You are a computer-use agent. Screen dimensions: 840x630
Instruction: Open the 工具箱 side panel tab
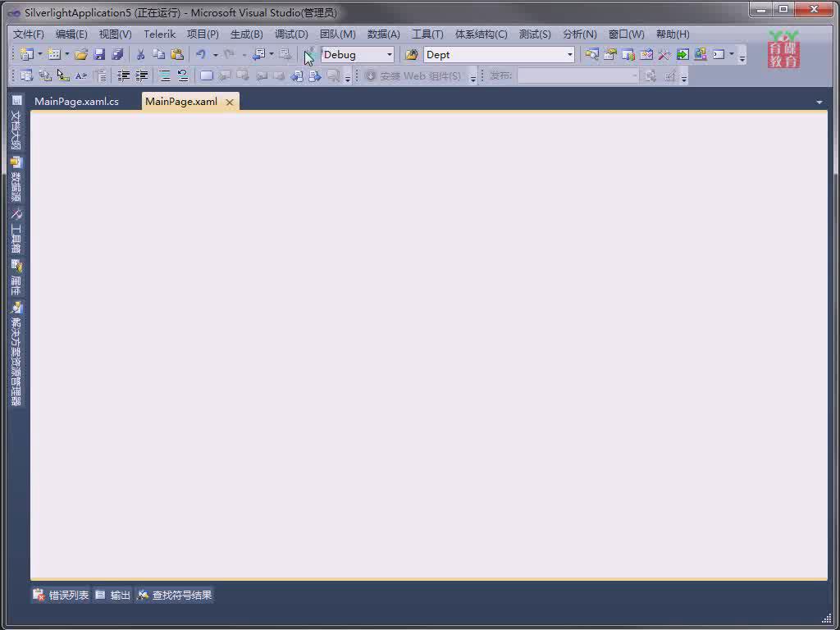16,231
